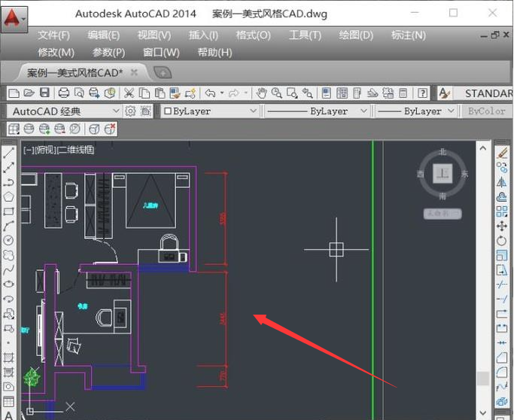Choose the Explode tool
Image resolution: width=514 pixels, height=420 pixels.
501,401
